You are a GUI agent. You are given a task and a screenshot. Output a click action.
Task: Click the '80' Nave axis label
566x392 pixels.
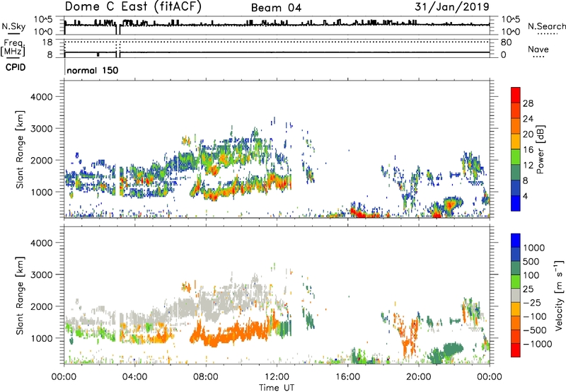(x=506, y=42)
